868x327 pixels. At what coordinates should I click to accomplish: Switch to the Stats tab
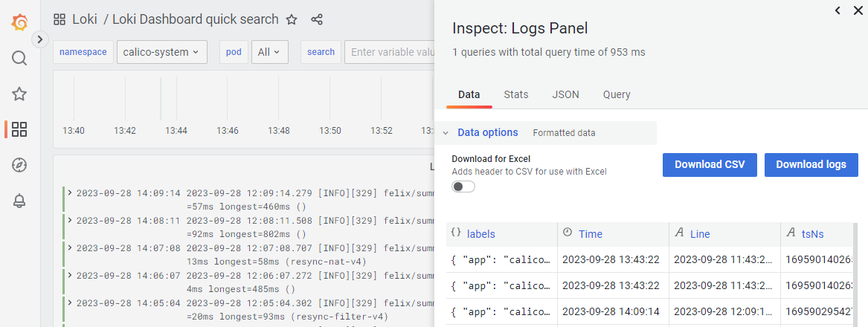click(x=516, y=94)
